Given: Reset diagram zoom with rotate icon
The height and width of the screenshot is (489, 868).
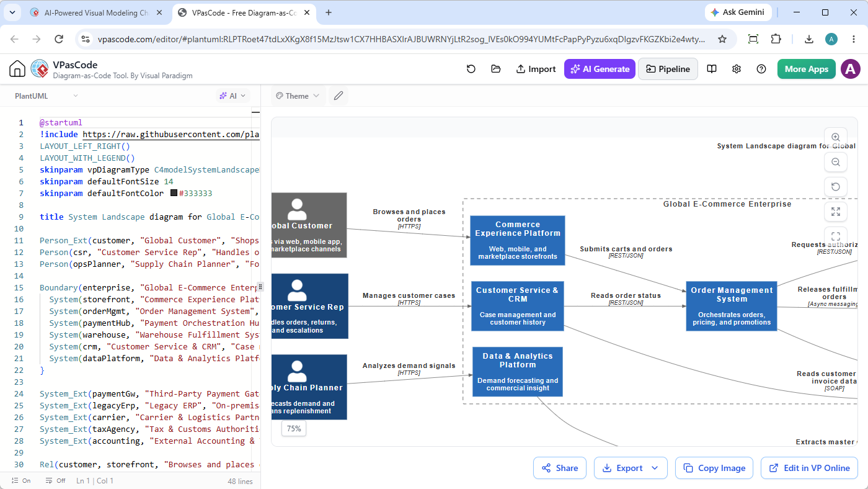Looking at the screenshot, I should 836,187.
